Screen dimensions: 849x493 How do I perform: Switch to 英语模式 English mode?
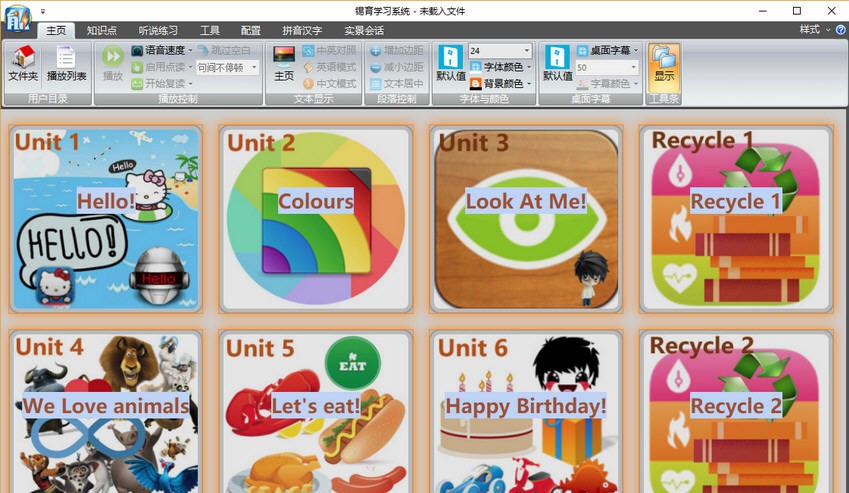click(x=329, y=67)
